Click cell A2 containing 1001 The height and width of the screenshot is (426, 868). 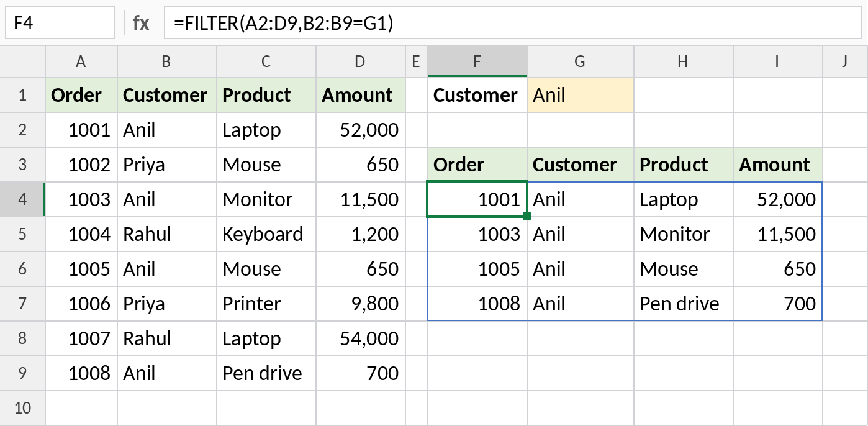pos(81,130)
